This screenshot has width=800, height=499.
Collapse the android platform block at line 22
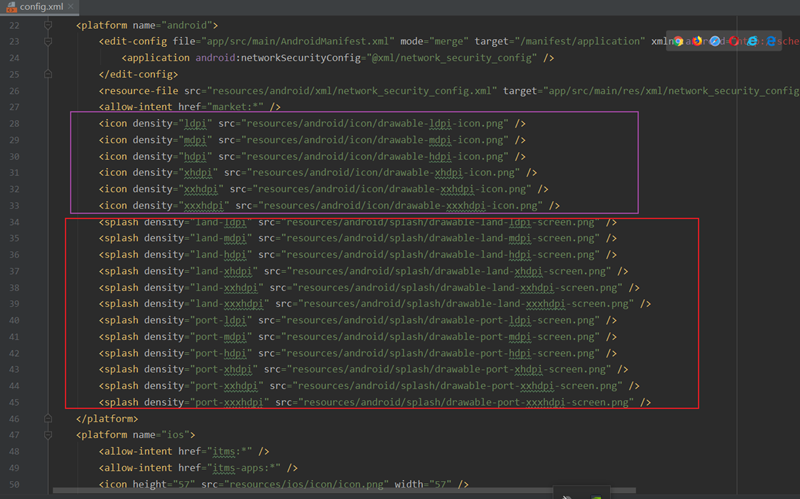48,25
